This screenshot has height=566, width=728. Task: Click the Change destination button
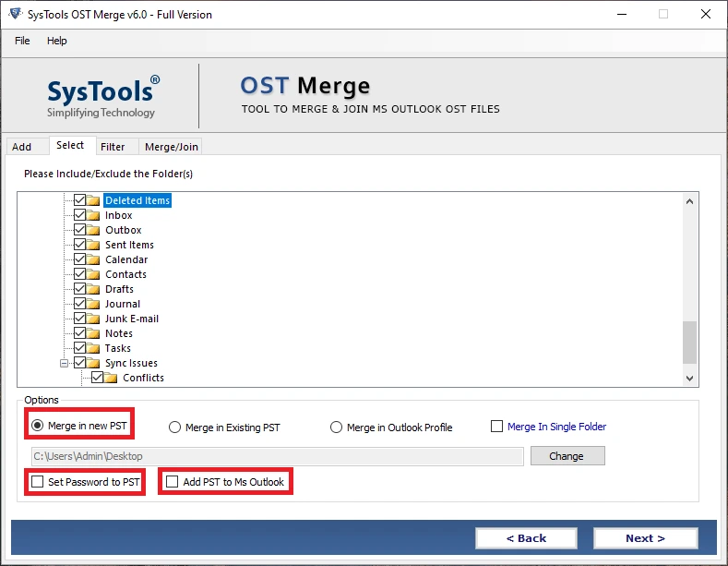(567, 456)
